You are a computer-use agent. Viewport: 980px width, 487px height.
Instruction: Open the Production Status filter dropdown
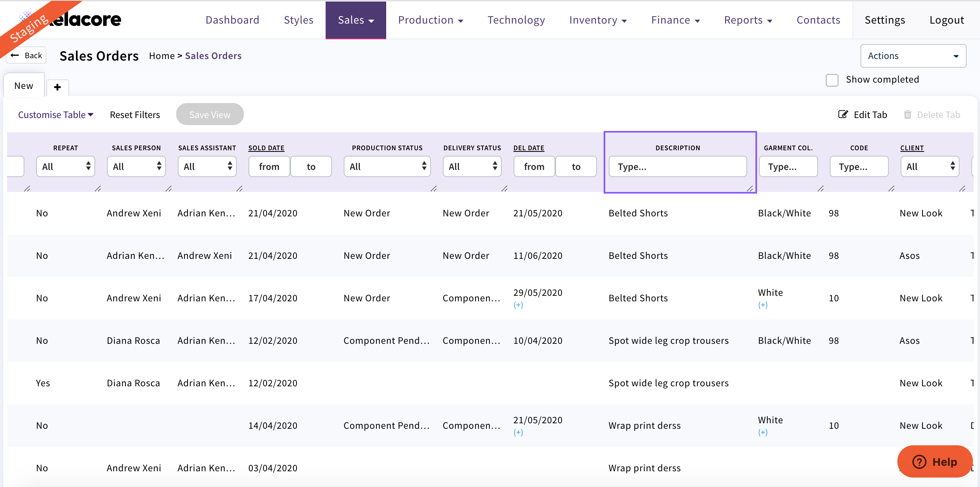(387, 166)
